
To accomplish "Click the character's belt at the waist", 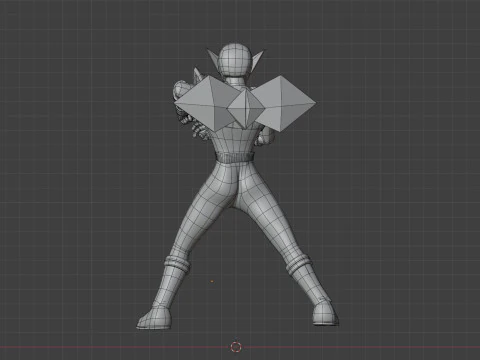I will (x=235, y=157).
